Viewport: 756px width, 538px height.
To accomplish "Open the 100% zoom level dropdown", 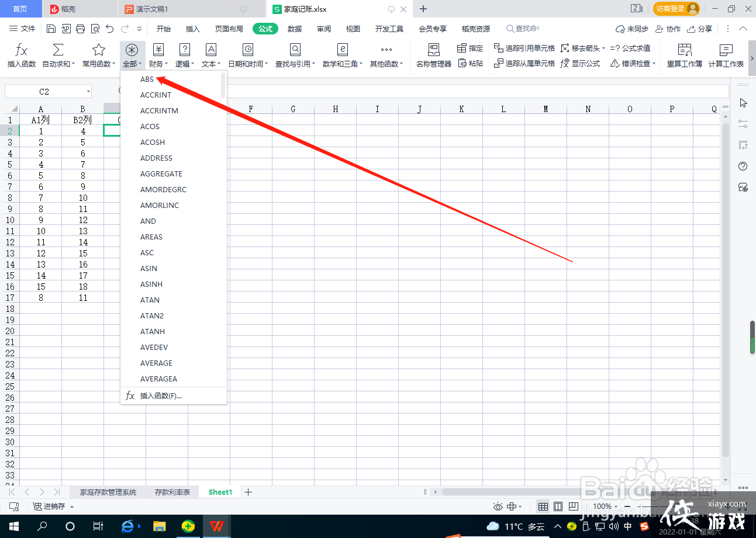I will 605,506.
